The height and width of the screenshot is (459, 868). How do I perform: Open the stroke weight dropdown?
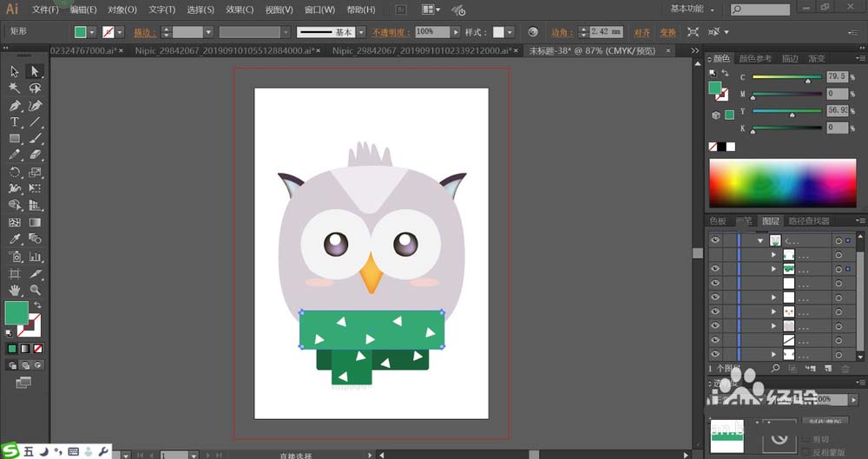(x=208, y=33)
